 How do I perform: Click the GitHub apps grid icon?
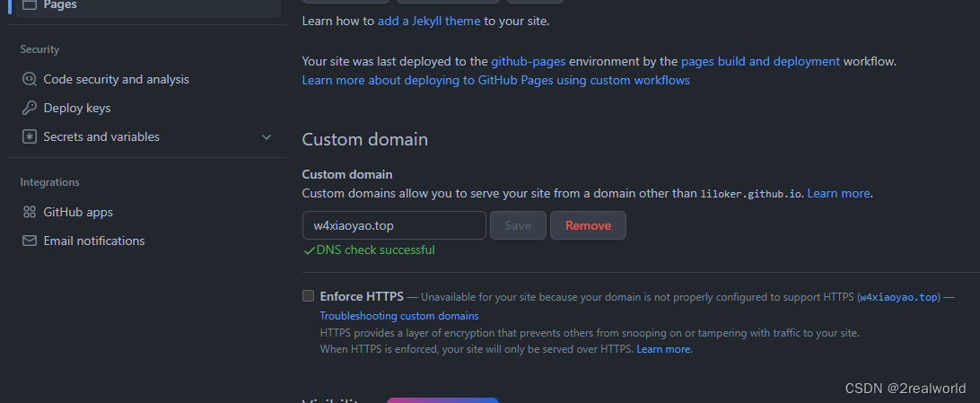[29, 212]
